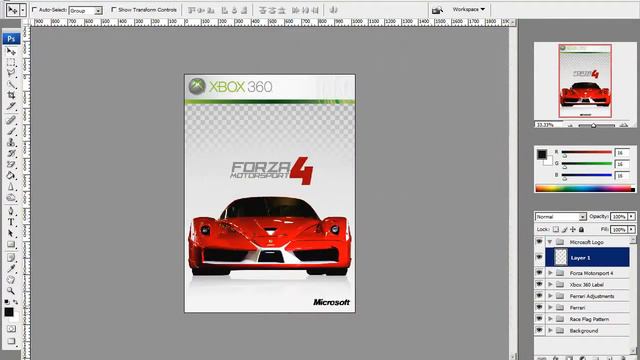
Task: Expand the Background group
Action: pos(550,330)
